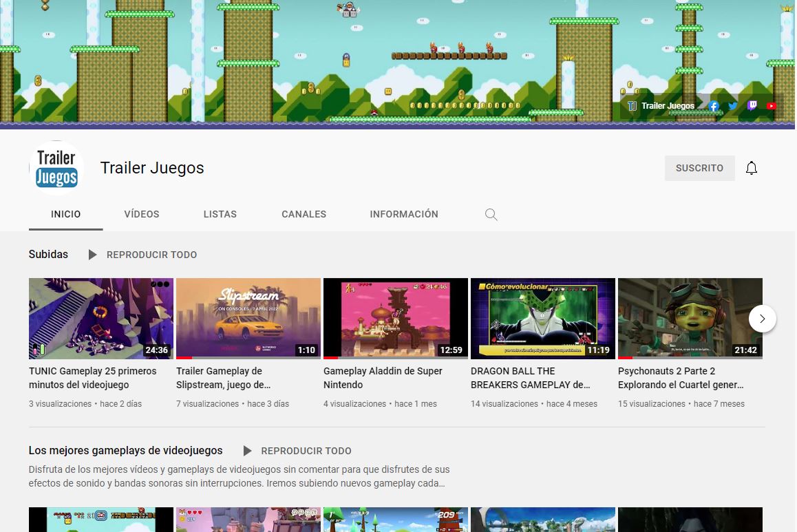Viewport: 797px width, 532px height.
Task: Open the channel search magnifier icon
Action: click(491, 215)
